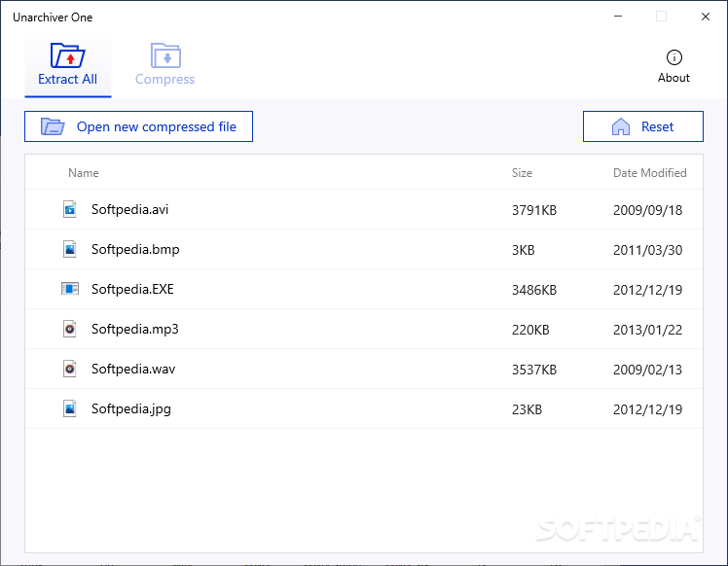Click the image file icon for Softpedia.bmp
The image size is (728, 566).
70,250
